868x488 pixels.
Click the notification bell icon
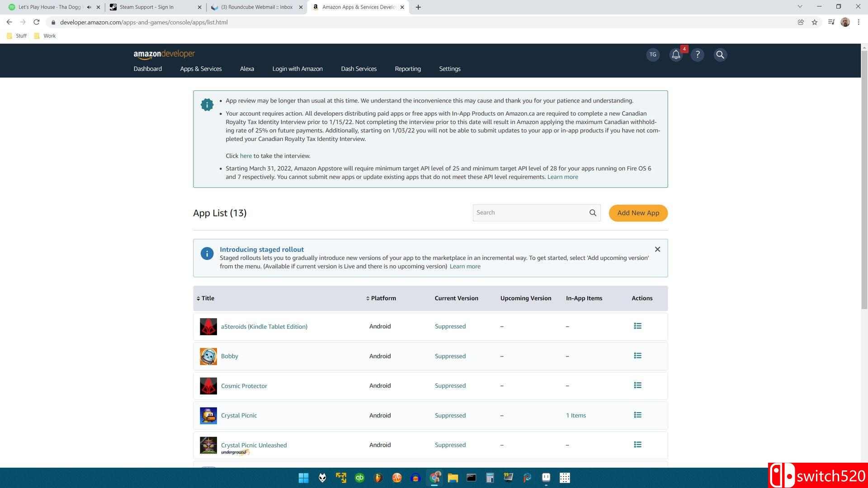coord(675,54)
